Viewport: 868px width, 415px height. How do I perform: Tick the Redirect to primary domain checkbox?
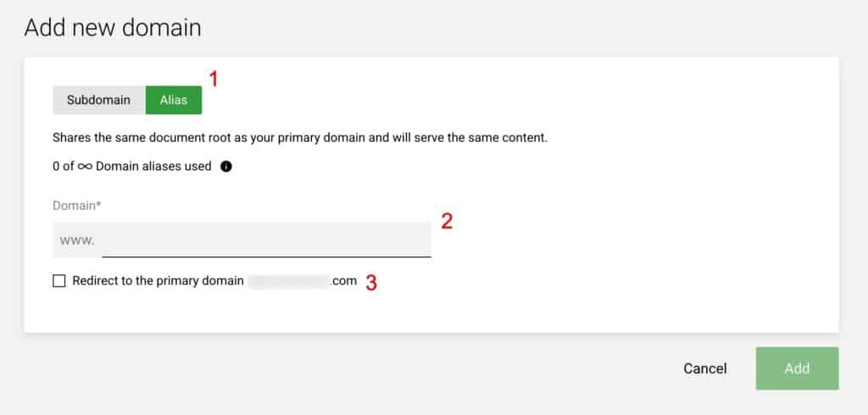[x=58, y=281]
